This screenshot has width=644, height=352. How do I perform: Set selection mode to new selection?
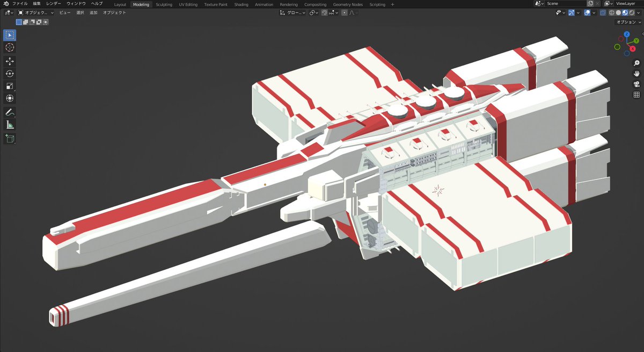19,22
